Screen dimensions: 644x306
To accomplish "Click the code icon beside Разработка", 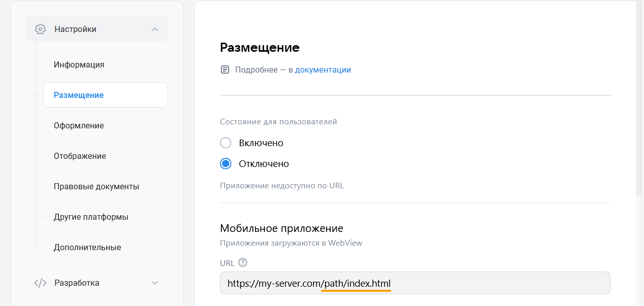I will [41, 283].
